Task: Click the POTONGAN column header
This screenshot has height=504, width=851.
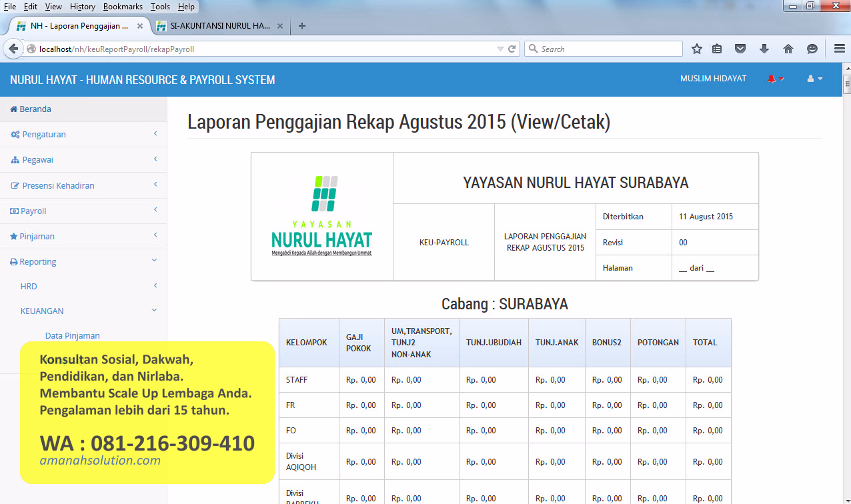Action: tap(658, 343)
